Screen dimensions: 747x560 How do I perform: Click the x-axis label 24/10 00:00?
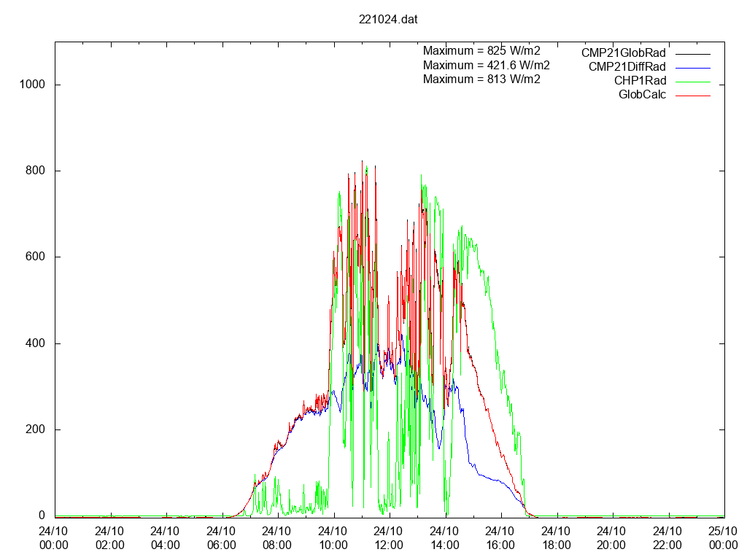tap(54, 538)
